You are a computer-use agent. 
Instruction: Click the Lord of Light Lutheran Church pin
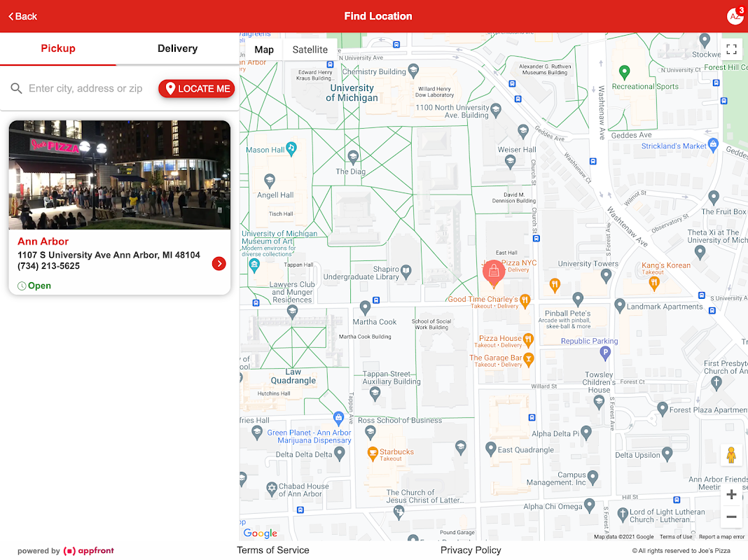point(622,514)
